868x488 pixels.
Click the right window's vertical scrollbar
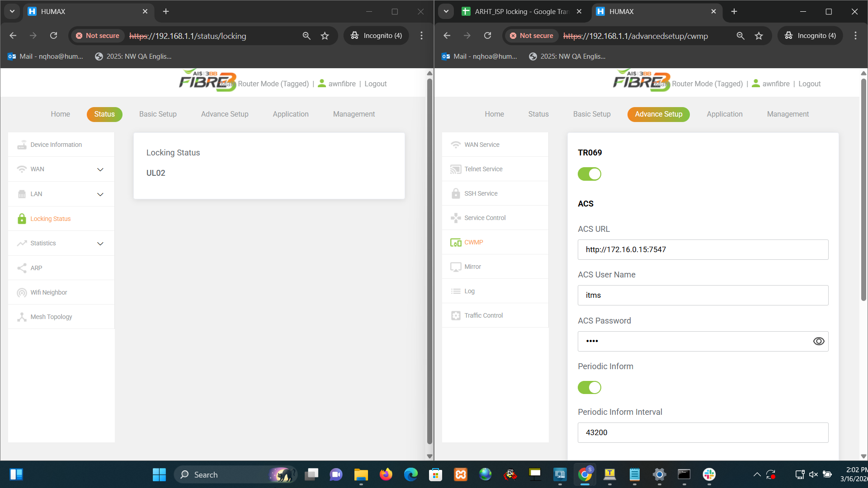(863, 190)
